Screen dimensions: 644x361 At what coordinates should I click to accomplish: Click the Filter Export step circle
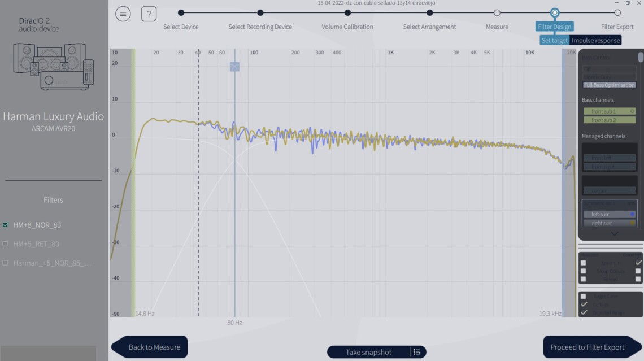[618, 11]
